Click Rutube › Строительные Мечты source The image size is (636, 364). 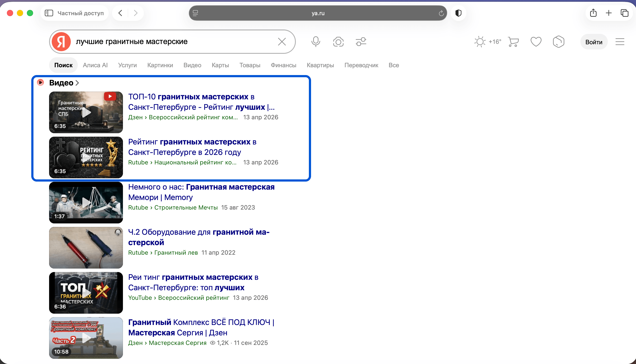coord(173,208)
